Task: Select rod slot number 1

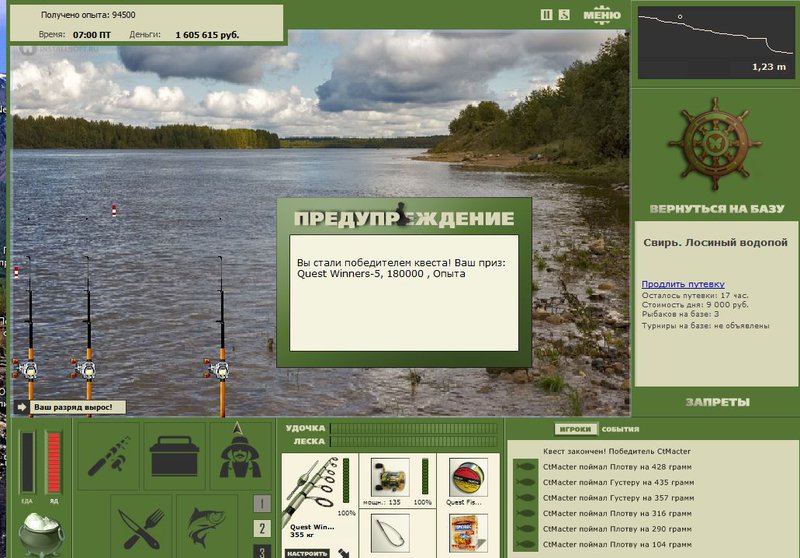Action: pos(262,504)
